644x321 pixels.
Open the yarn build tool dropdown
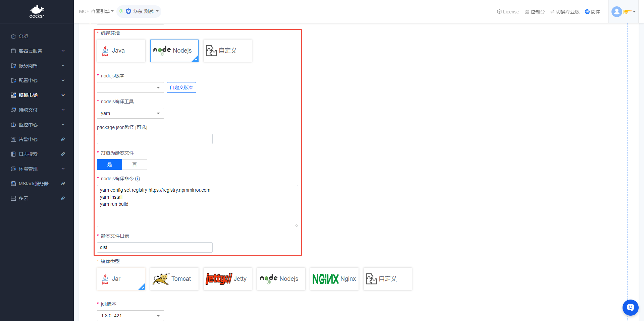coord(130,113)
